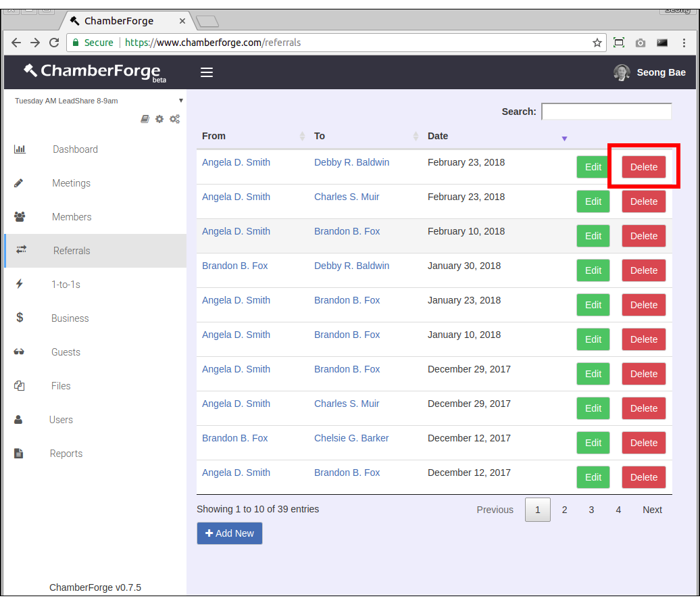Screen dimensions: 700x605
Task: Click the Dashboard bar chart icon
Action: 20,149
